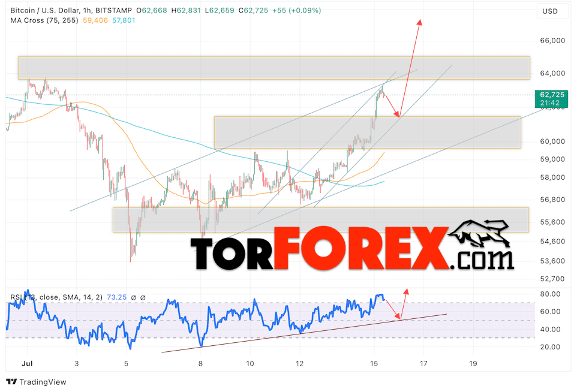577x392 pixels.
Task: Click the close value C62,725 in header
Action: coord(254,11)
